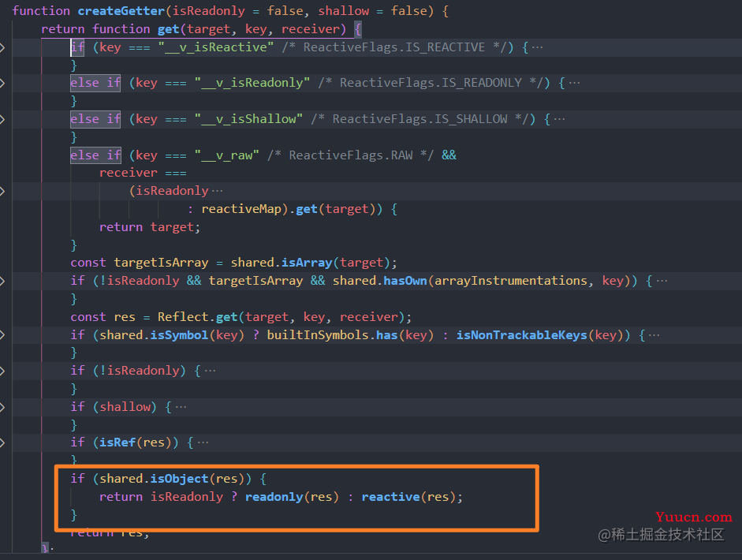The width and height of the screenshot is (742, 560).
Task: Expand folded "__v_isShallow" else-if block
Action: tap(2, 119)
